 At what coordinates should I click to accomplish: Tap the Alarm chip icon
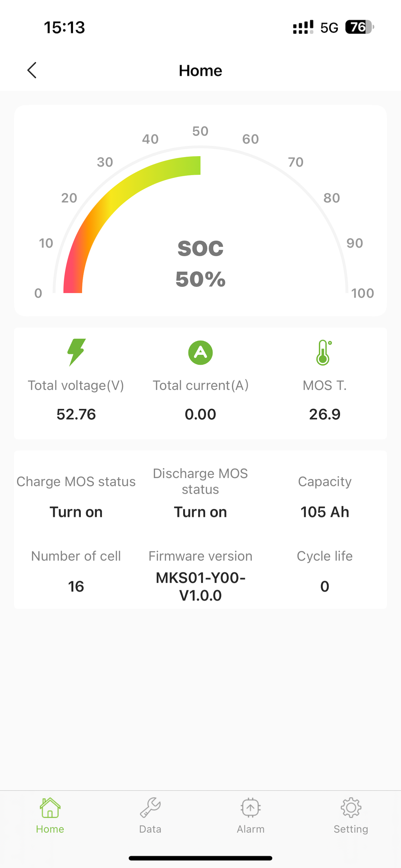250,807
